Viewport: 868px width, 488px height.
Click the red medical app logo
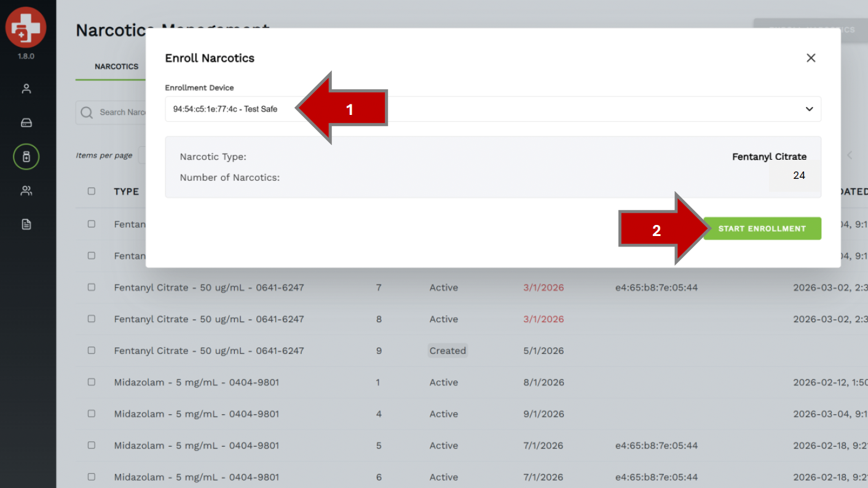click(26, 28)
